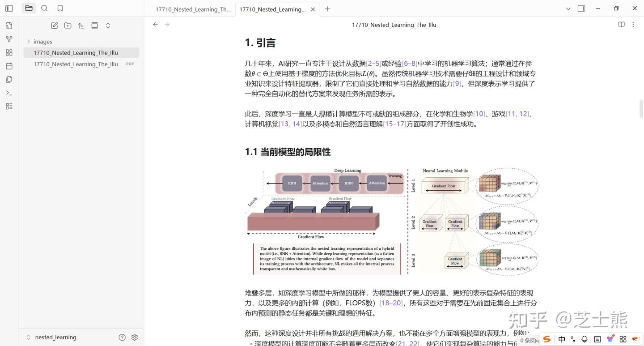Open the bookmarks panel at the sidebar top

click(60, 8)
